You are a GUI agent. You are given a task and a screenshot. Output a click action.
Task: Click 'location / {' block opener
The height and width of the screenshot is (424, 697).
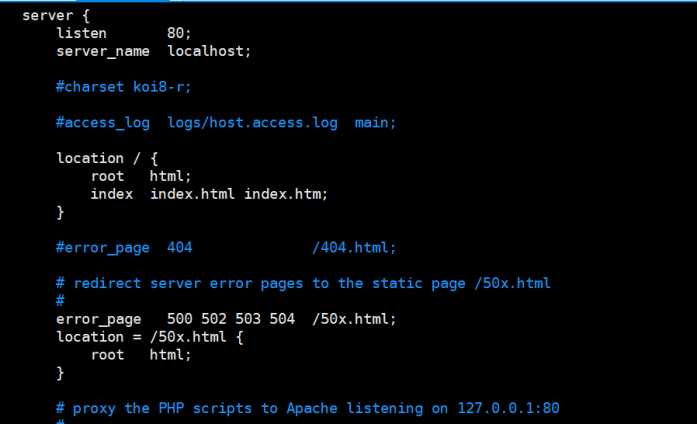(x=107, y=159)
